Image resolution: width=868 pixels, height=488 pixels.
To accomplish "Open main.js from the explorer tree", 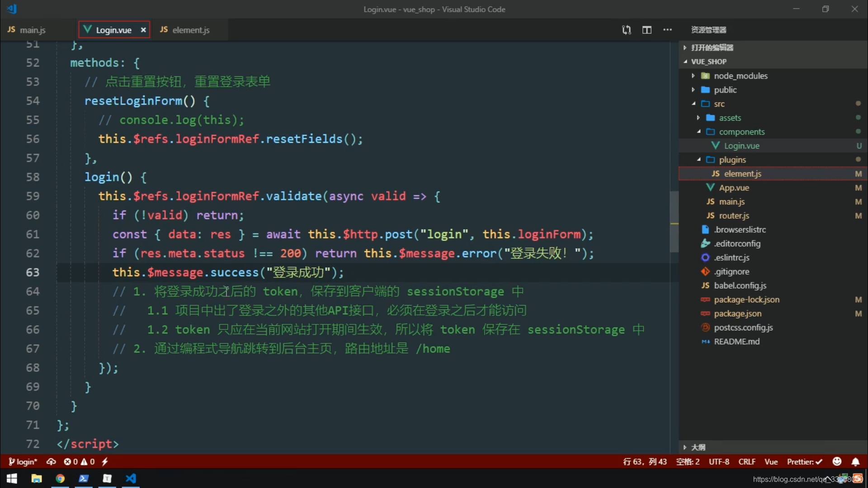I will click(773, 202).
